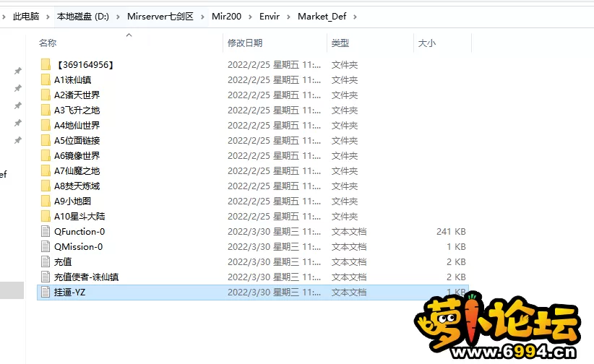Select the folder name A10星斗大陆

(x=79, y=216)
